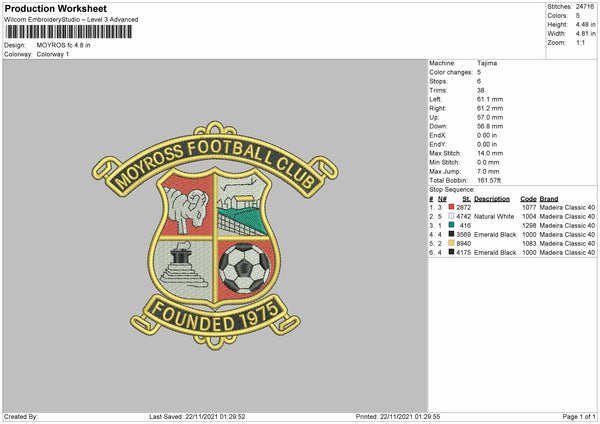
Task: Click the Stops value '6'
Action: (479, 81)
